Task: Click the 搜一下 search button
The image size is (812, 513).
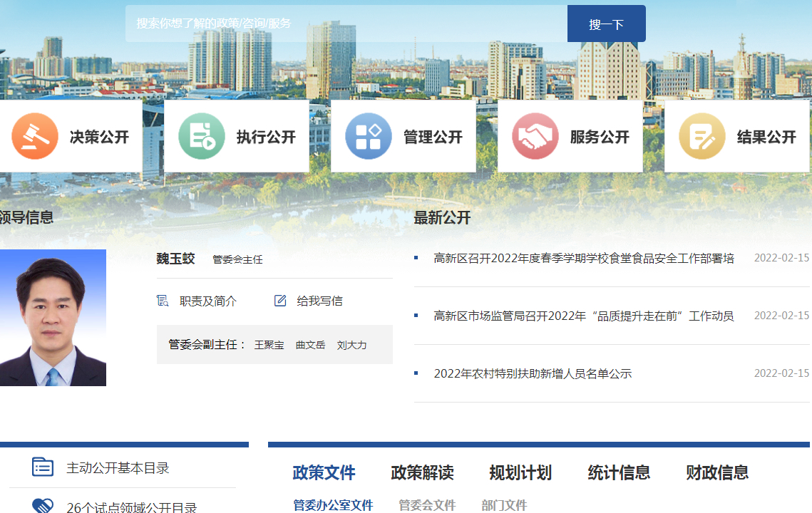Action: pyautogui.click(x=607, y=24)
